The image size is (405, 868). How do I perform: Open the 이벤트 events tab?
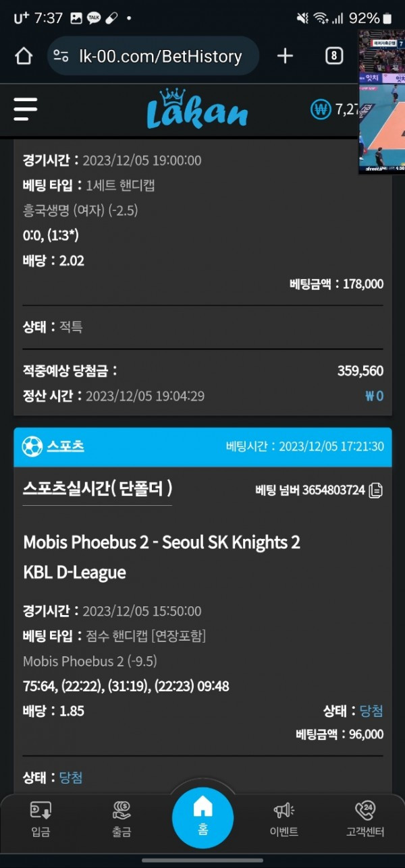[x=283, y=819]
